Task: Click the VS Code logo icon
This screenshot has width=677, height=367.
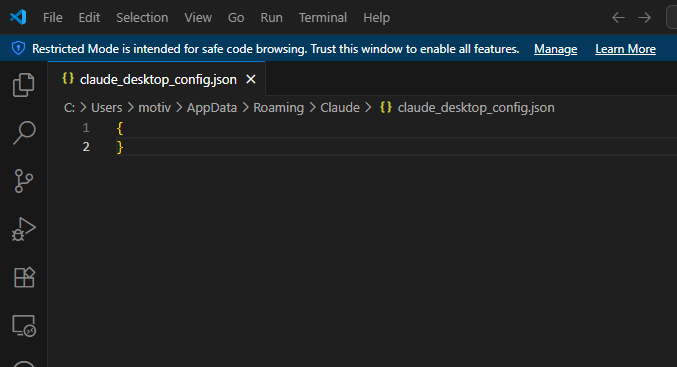Action: point(18,17)
